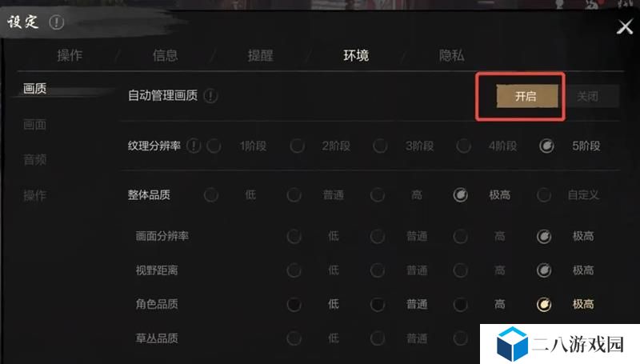Set 画面分辨率 to 极高
Screen dimensions: 640x364
544,236
